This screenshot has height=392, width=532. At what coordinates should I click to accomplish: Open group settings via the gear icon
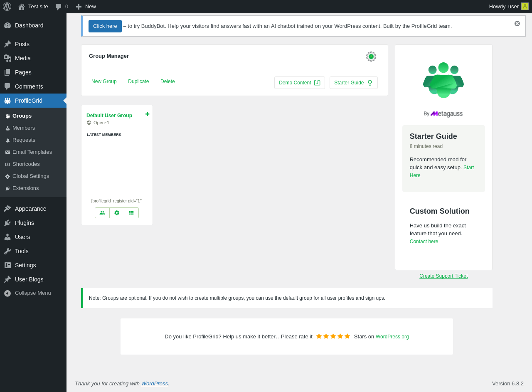click(117, 213)
